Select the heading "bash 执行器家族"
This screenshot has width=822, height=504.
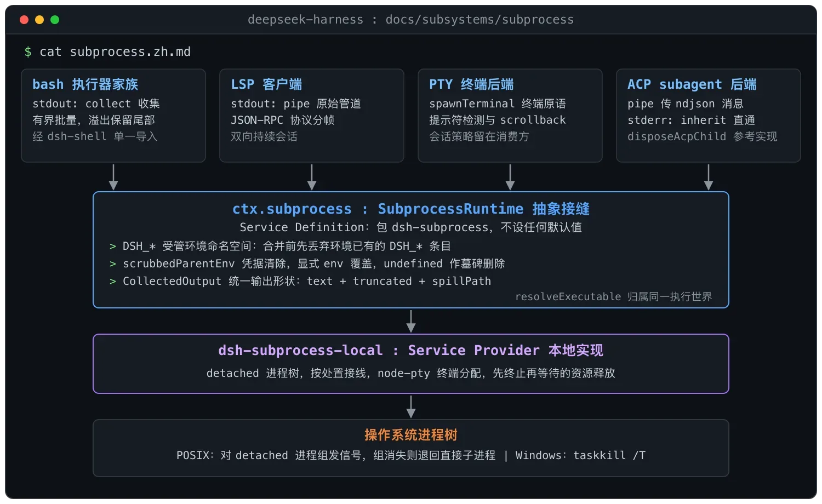click(85, 84)
